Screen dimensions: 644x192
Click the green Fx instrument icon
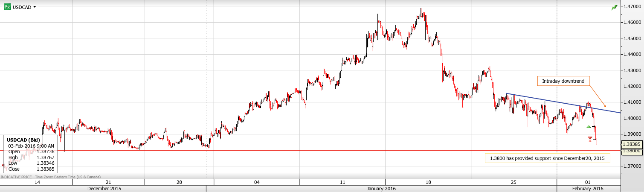pyautogui.click(x=7, y=7)
